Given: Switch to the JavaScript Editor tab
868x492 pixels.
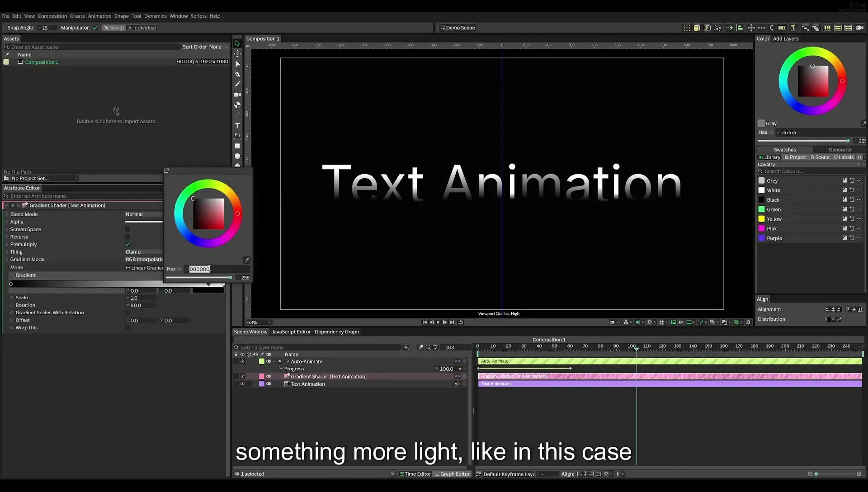Looking at the screenshot, I should (x=291, y=332).
